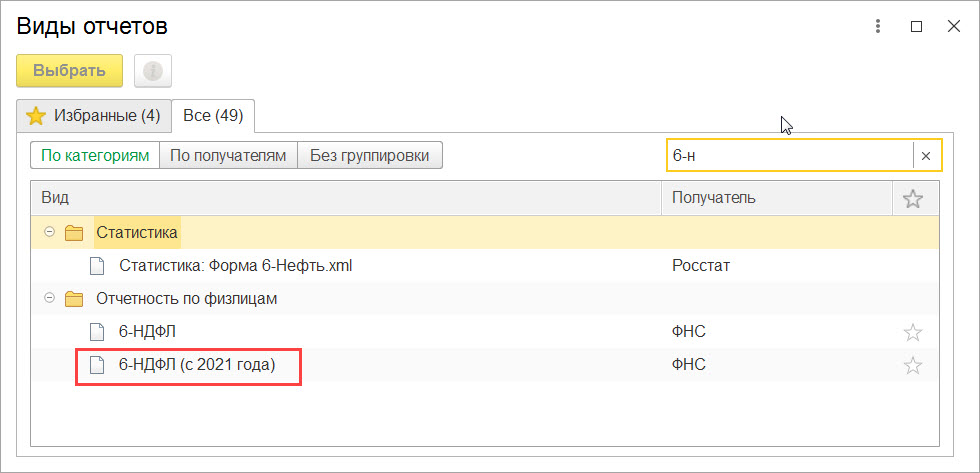Toggle favorite star for the 6-НДФЛ row

pyautogui.click(x=913, y=332)
